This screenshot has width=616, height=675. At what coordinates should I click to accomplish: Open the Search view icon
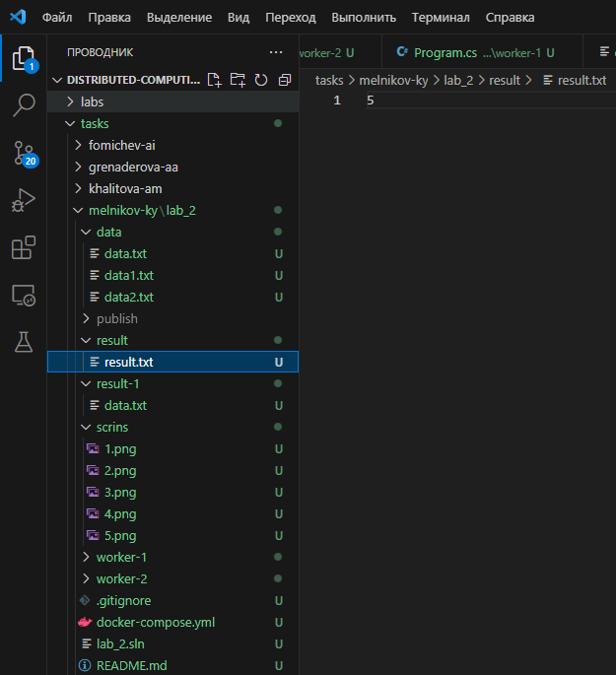(x=23, y=105)
